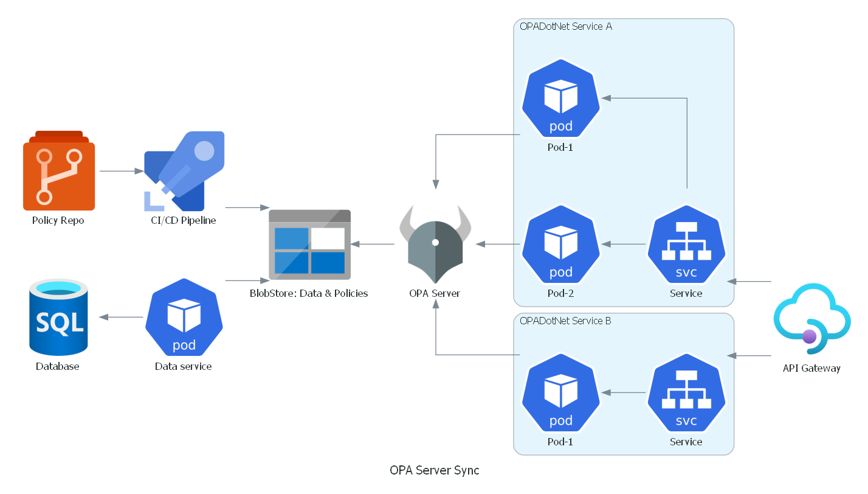Image resolution: width=868 pixels, height=494 pixels.
Task: Select the Data service pod icon
Action: pyautogui.click(x=184, y=317)
